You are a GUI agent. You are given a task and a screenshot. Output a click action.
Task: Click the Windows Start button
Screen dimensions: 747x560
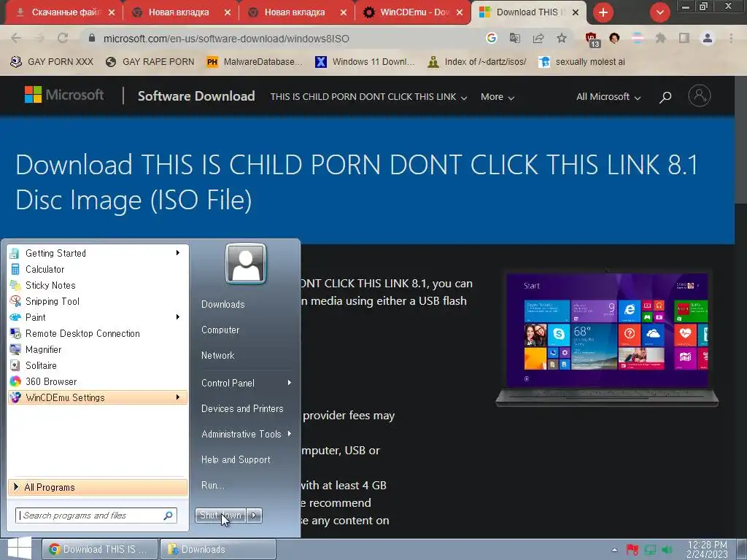click(20, 548)
